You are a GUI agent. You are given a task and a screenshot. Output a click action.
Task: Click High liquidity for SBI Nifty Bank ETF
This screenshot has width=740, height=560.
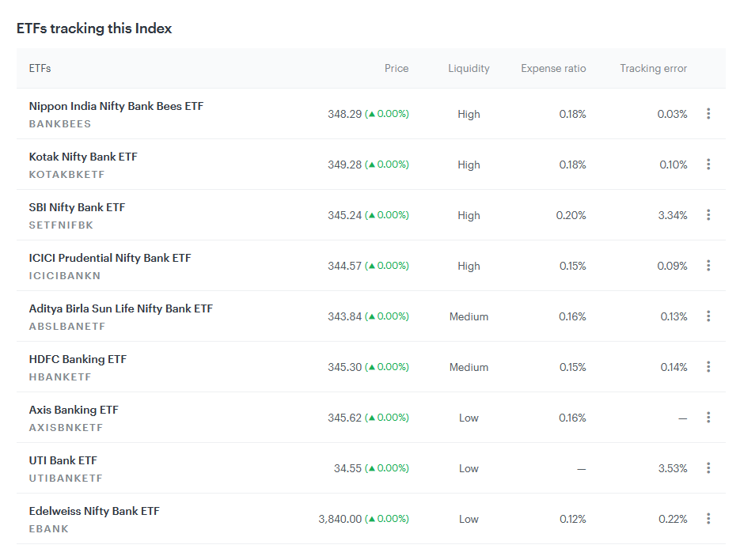pos(469,215)
